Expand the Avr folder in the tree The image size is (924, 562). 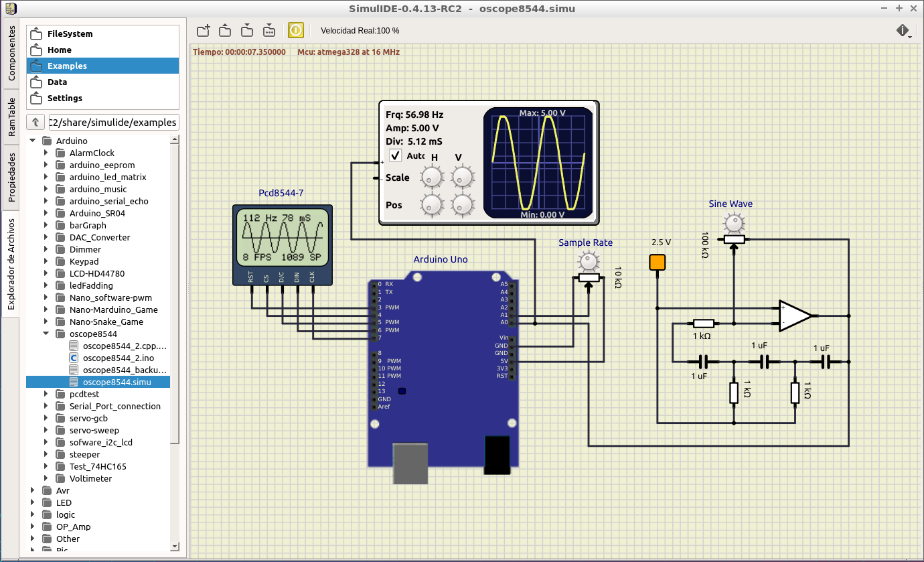click(x=33, y=490)
